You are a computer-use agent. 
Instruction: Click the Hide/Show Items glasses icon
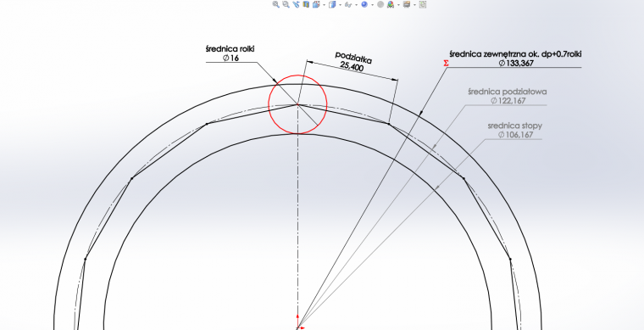(348, 4)
